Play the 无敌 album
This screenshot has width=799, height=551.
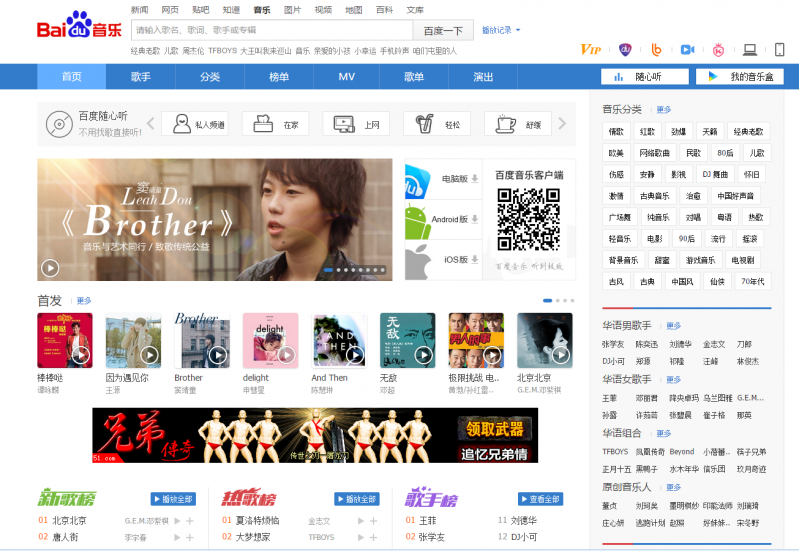click(x=423, y=355)
